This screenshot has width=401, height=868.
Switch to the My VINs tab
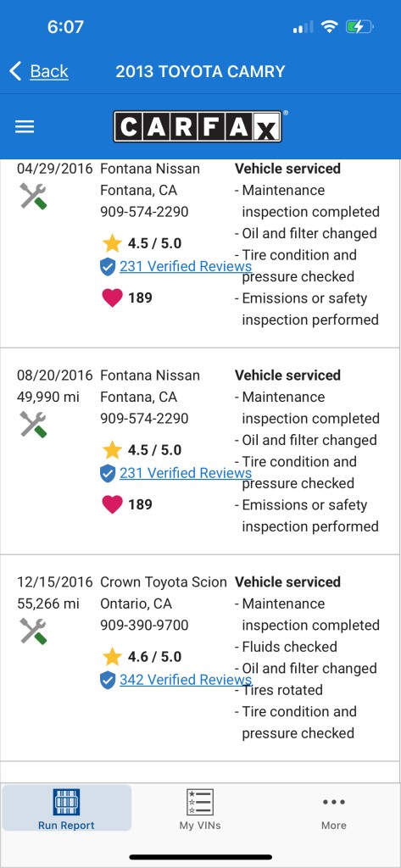200,808
